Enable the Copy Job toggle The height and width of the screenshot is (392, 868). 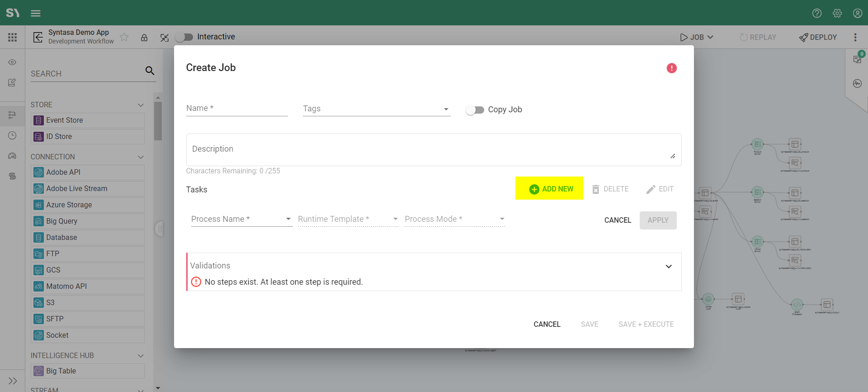tap(475, 110)
